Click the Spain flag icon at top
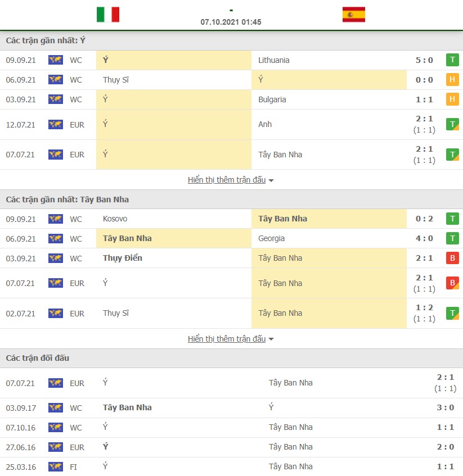The width and height of the screenshot is (463, 476). 353,15
